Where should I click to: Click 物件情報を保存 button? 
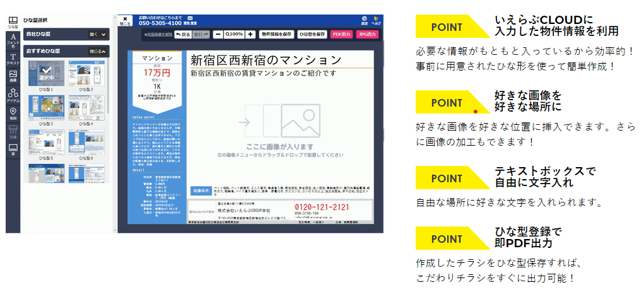click(276, 34)
